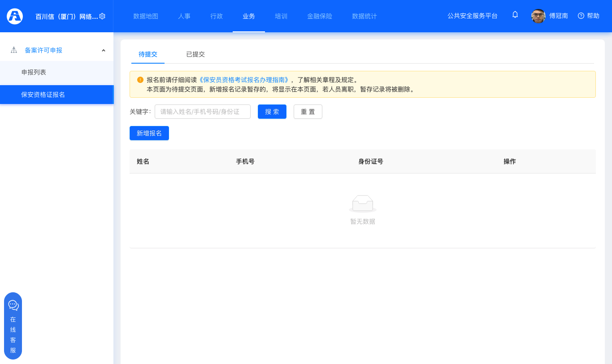Click the 傅冠南 username
Image resolution: width=612 pixels, height=364 pixels.
tap(559, 16)
